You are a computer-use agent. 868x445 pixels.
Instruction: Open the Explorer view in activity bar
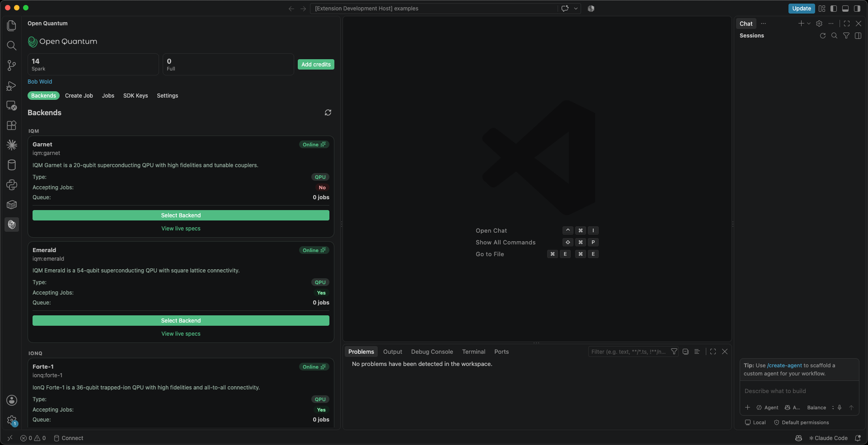tap(11, 26)
